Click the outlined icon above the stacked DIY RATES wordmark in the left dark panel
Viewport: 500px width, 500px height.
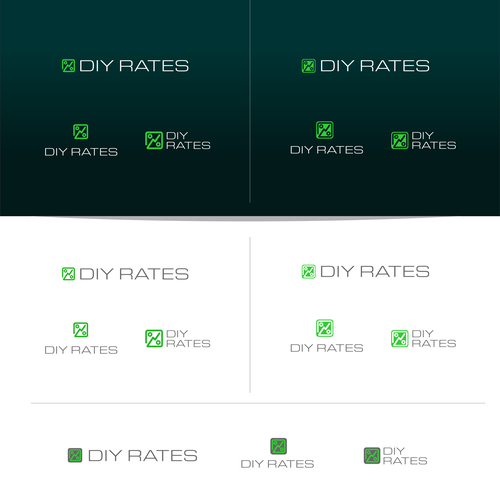pyautogui.click(x=81, y=131)
